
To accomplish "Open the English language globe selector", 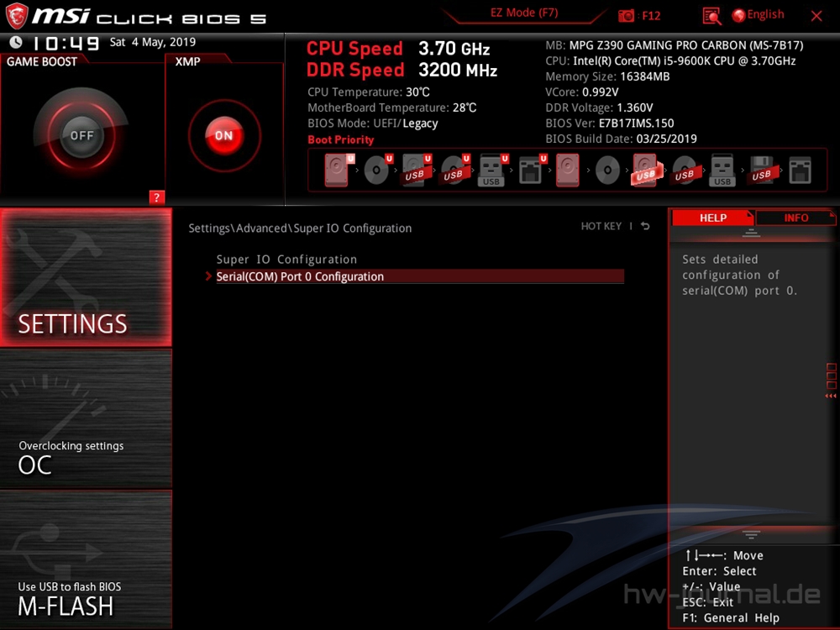I will pyautogui.click(x=758, y=15).
